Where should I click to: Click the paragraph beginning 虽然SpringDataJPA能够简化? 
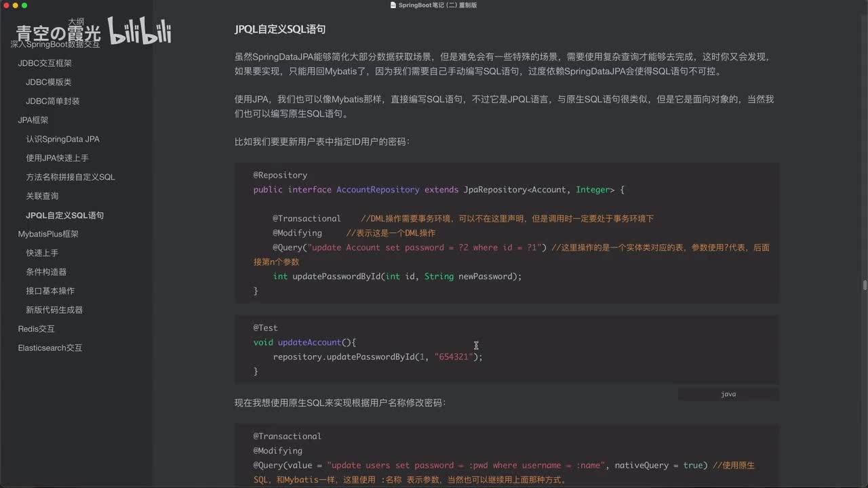pyautogui.click(x=503, y=64)
